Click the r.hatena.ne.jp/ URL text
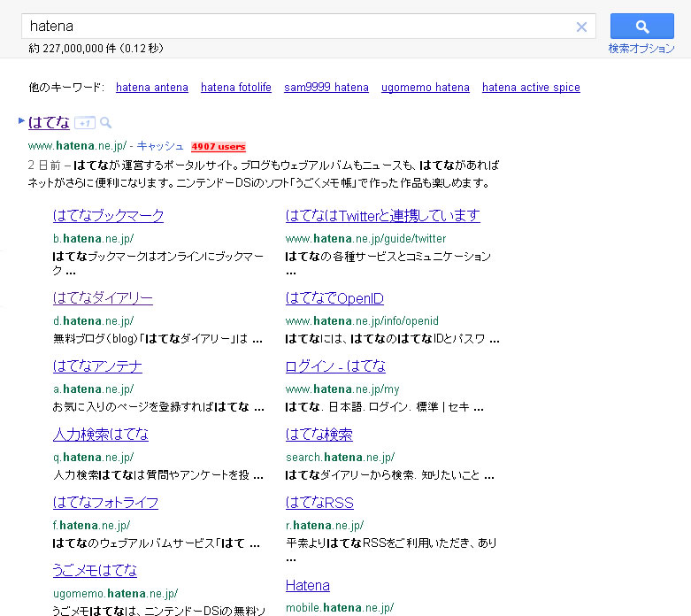The height and width of the screenshot is (616, 691). 325,526
